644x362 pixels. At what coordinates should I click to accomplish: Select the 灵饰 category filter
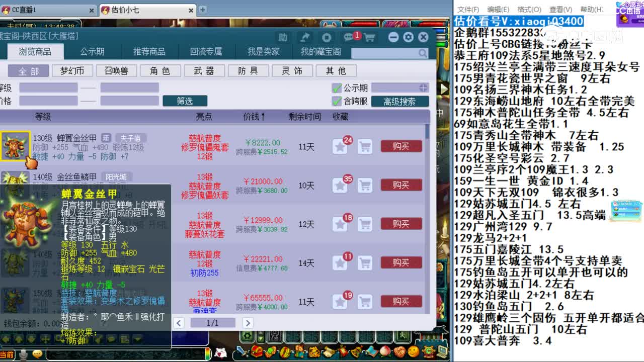pyautogui.click(x=292, y=71)
